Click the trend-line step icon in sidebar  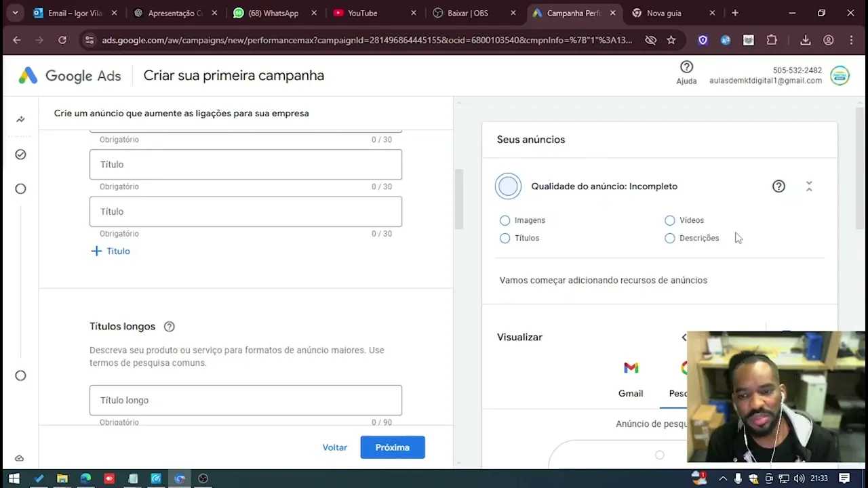[20, 119]
